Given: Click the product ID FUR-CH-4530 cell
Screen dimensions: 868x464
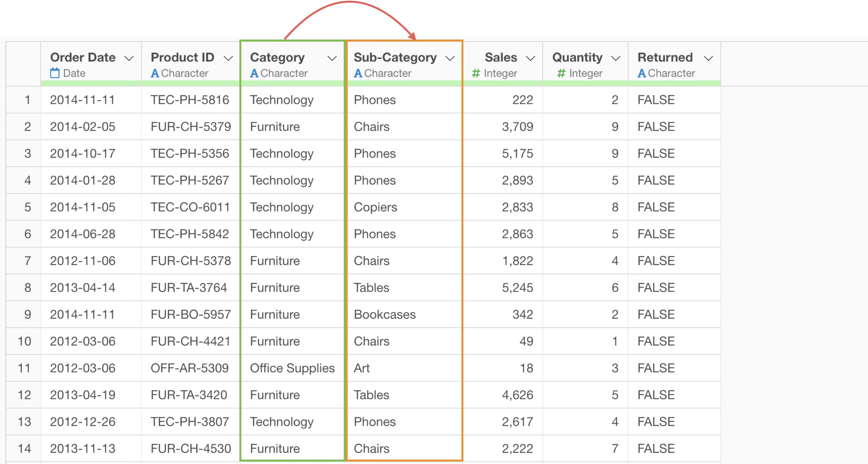Looking at the screenshot, I should [191, 448].
